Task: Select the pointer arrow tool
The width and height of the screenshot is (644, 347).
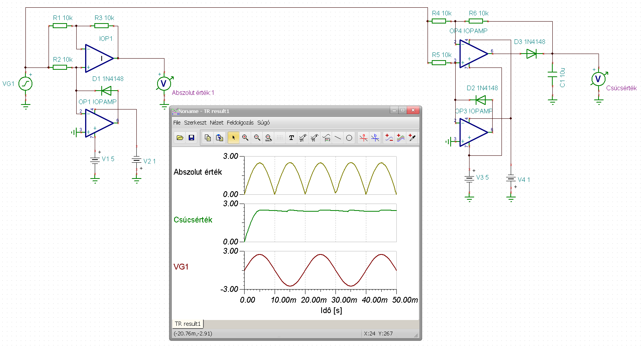Action: tap(233, 138)
